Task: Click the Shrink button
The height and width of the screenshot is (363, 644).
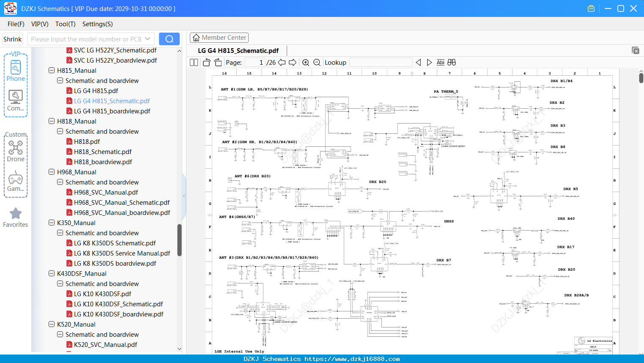Action: tap(13, 39)
